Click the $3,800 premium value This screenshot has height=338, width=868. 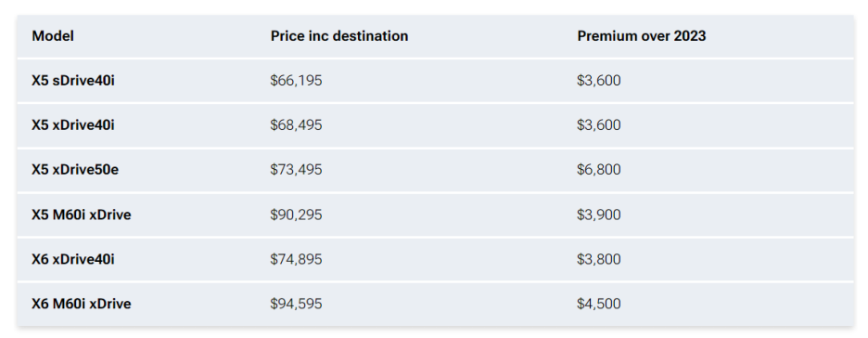pos(599,259)
